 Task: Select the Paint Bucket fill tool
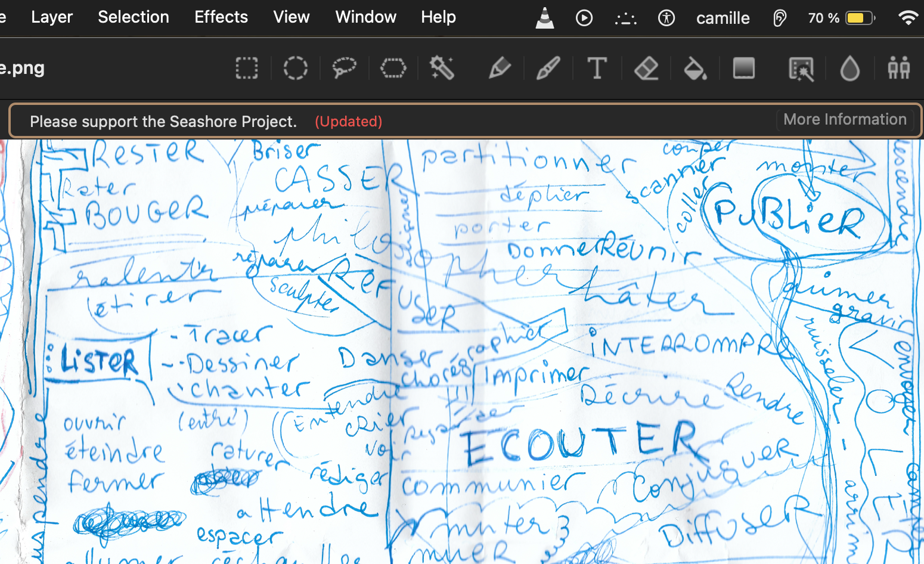coord(695,69)
